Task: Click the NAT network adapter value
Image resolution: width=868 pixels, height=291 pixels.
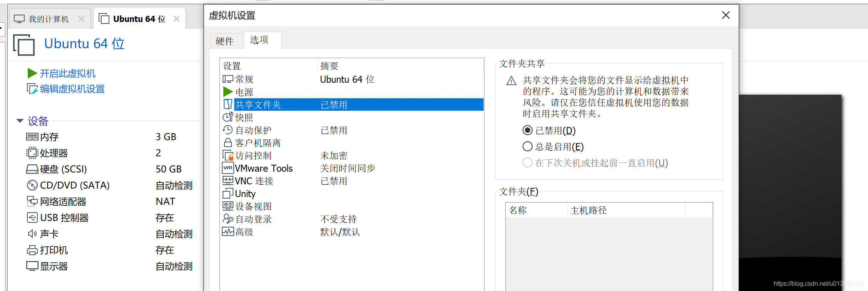Action: coord(166,201)
